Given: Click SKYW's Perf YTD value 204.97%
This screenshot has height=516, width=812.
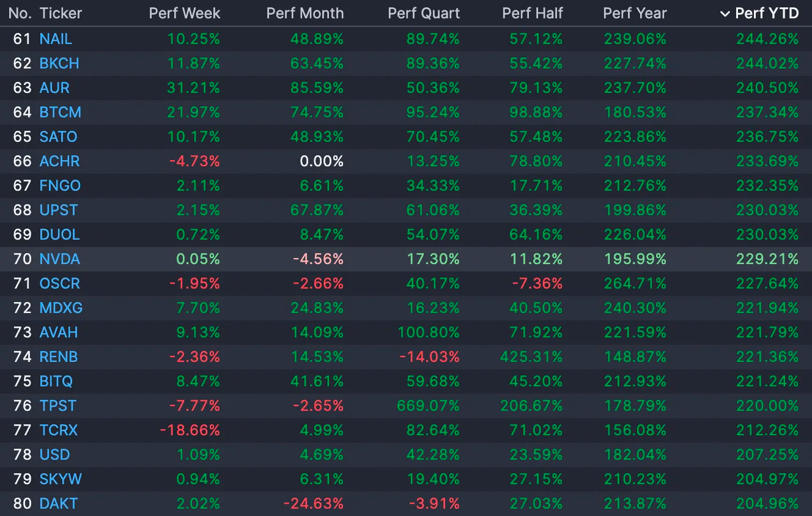Looking at the screenshot, I should (767, 479).
